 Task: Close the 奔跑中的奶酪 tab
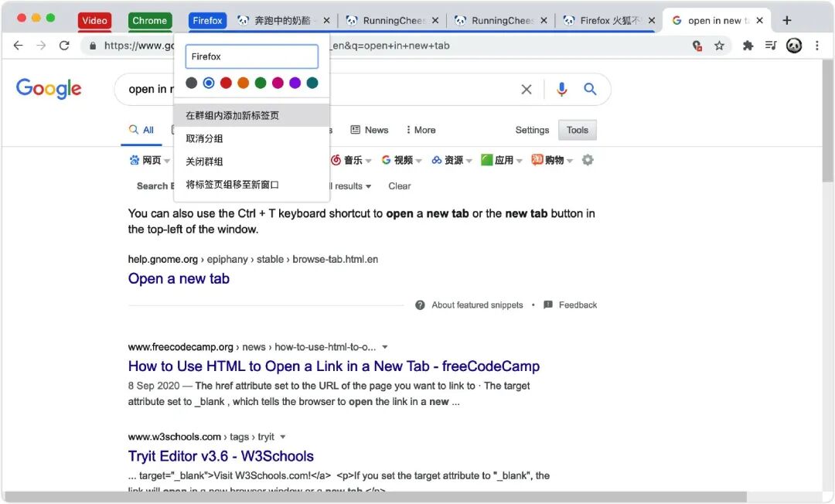pos(326,20)
